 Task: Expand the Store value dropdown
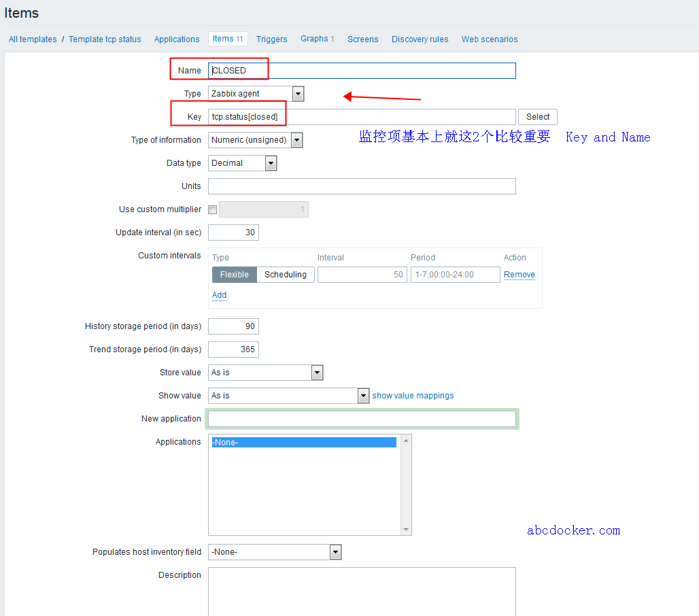266,373
